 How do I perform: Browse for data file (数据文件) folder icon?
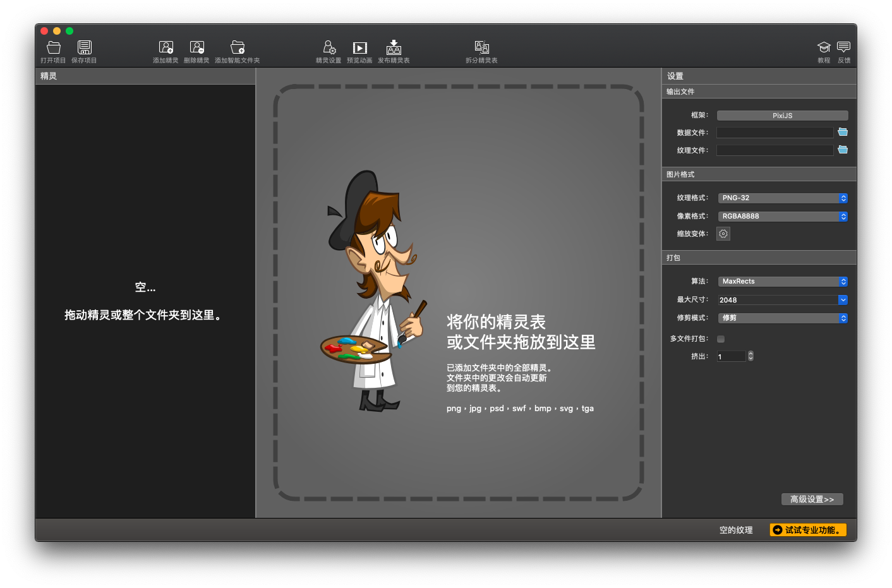(x=843, y=132)
